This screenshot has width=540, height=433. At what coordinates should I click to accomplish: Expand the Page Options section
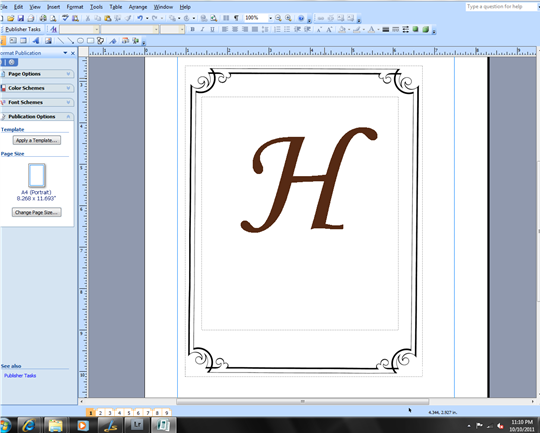(37, 74)
